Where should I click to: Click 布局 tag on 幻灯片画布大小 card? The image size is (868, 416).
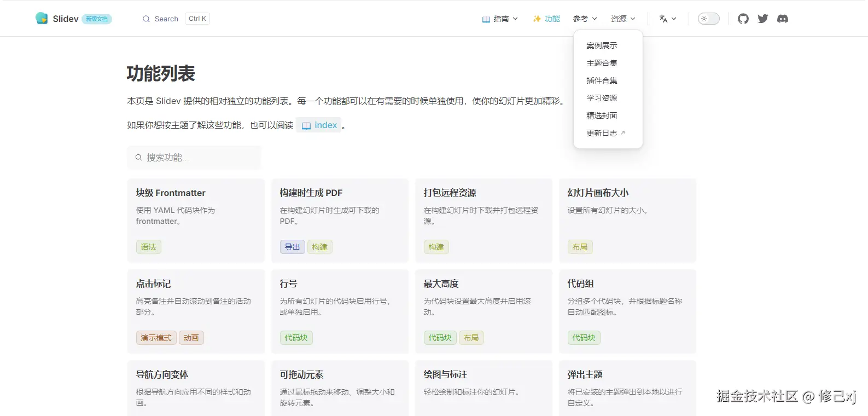click(580, 247)
